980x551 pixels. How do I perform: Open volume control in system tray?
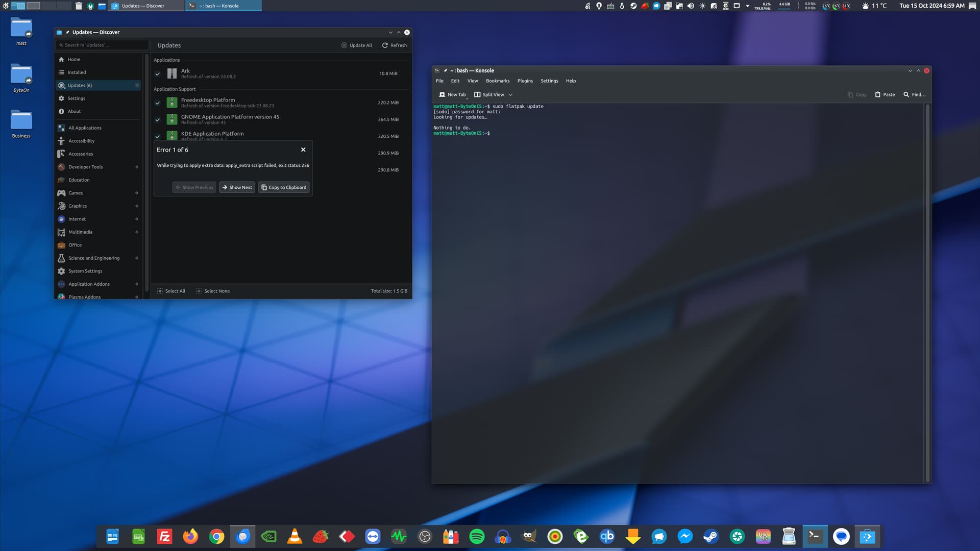click(691, 6)
